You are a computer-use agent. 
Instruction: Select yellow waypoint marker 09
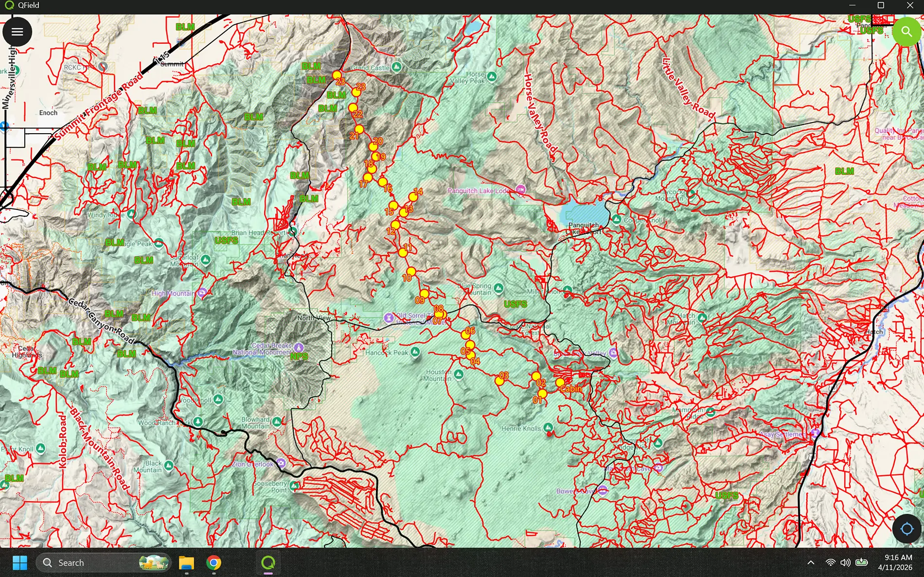[425, 294]
